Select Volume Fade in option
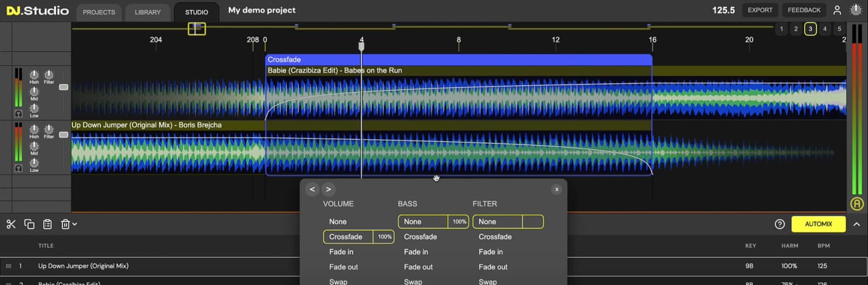 (341, 252)
